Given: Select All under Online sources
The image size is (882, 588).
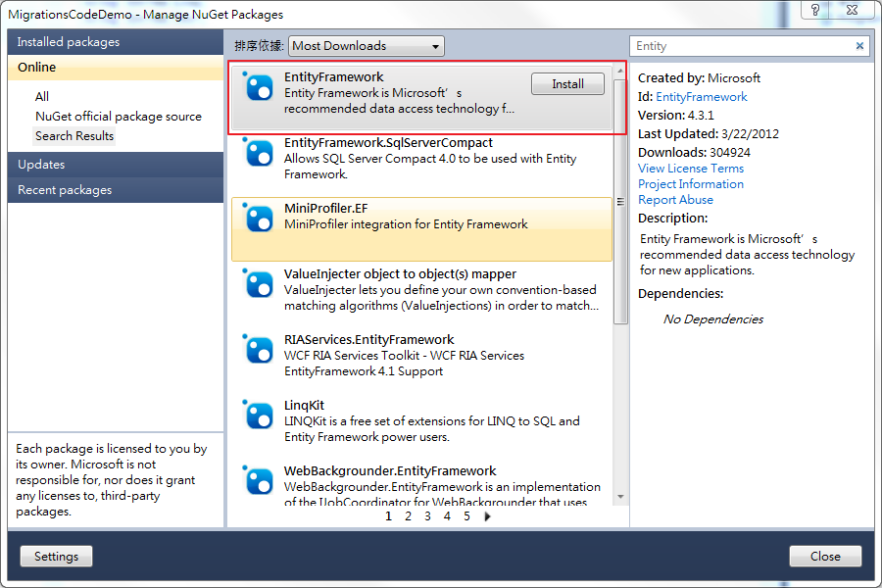Looking at the screenshot, I should (42, 97).
